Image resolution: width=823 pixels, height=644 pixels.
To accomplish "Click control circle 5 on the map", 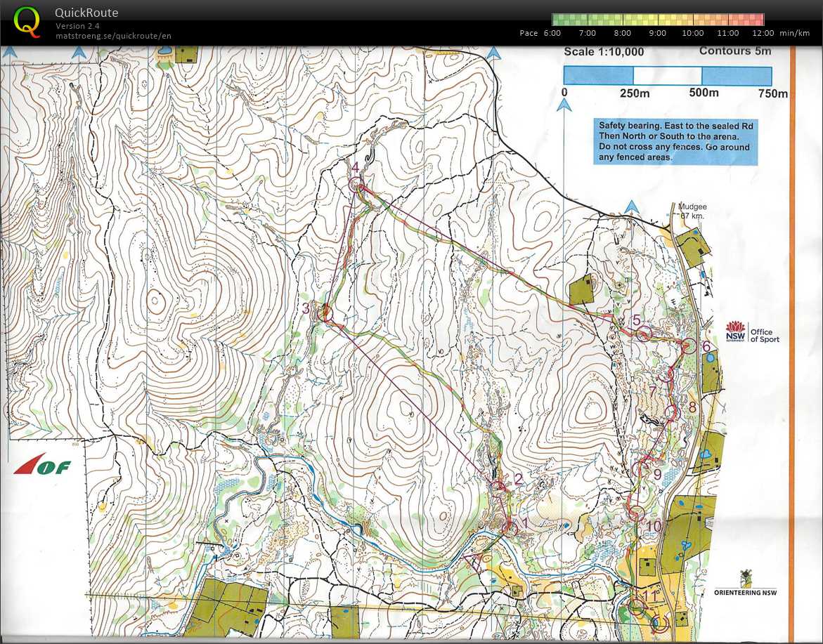I will click(x=642, y=334).
